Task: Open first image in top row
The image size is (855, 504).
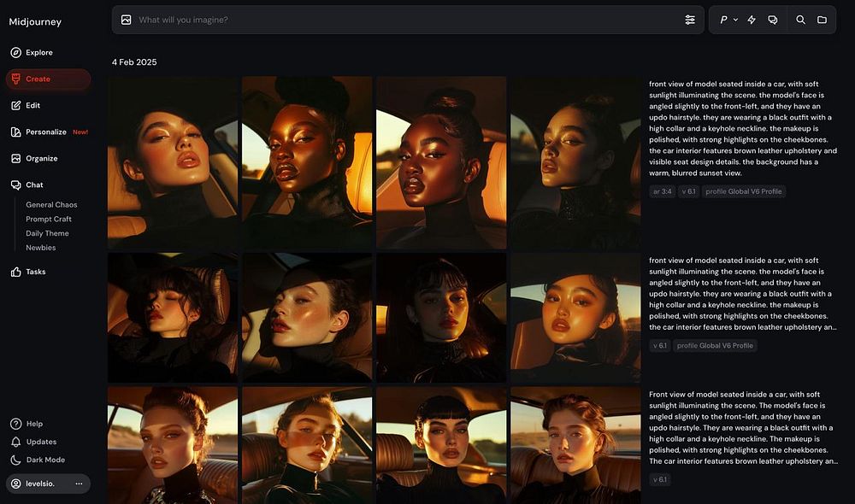Action: click(x=173, y=162)
